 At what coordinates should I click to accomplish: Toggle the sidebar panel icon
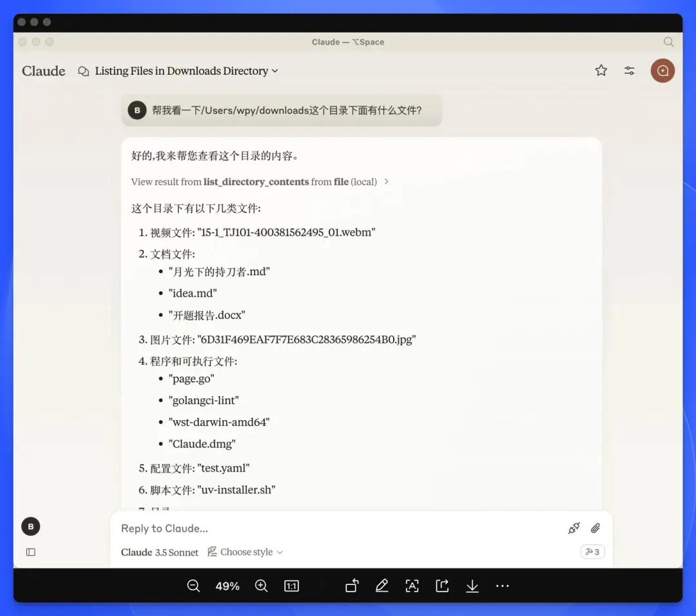(x=31, y=552)
